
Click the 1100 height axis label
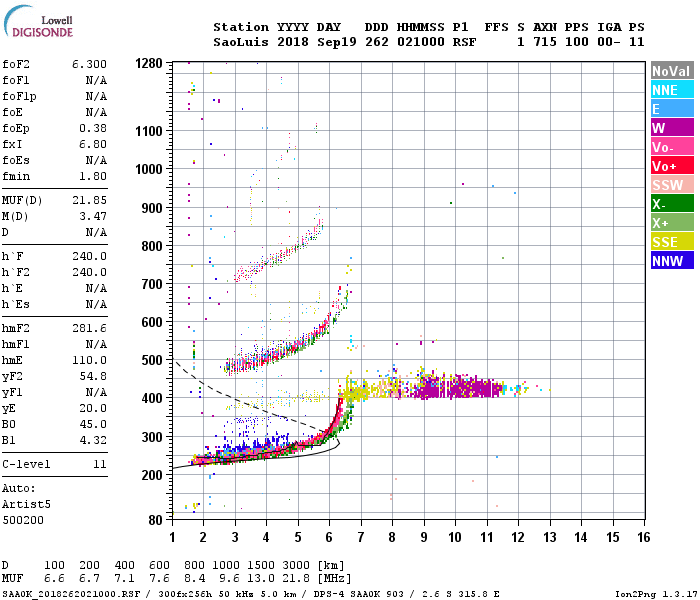pos(149,131)
